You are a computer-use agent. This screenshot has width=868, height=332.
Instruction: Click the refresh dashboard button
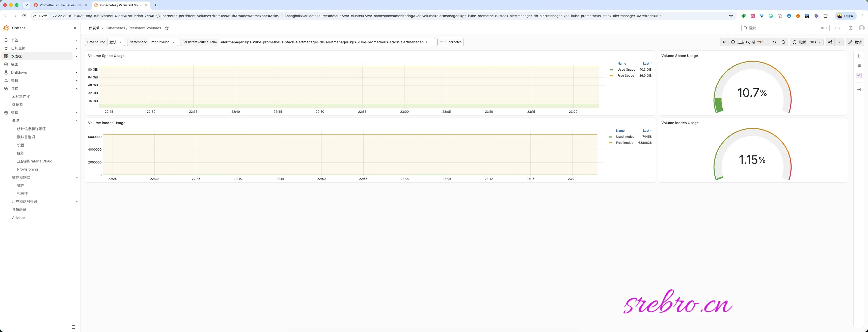click(x=799, y=42)
